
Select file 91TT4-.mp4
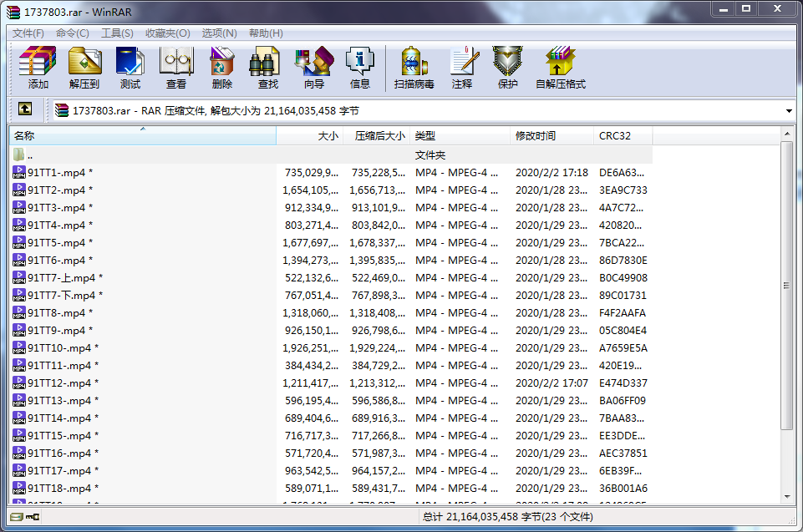point(60,225)
